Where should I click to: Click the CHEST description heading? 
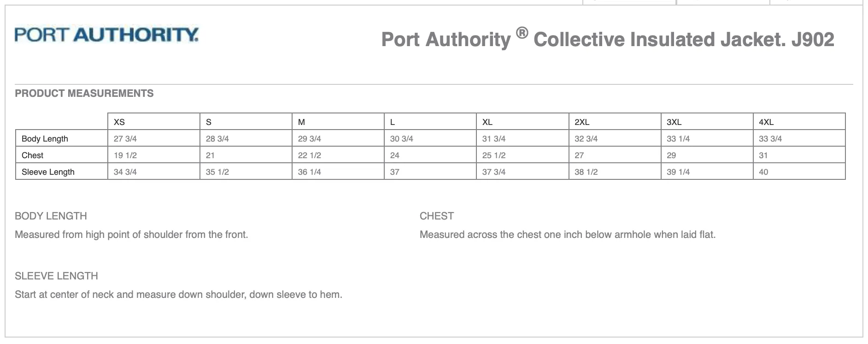point(437,216)
